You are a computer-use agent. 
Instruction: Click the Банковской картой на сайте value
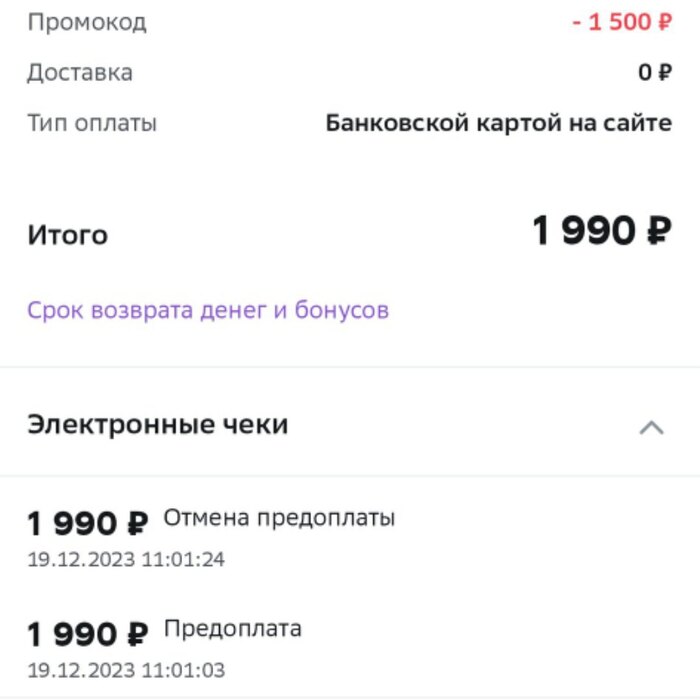click(x=499, y=124)
